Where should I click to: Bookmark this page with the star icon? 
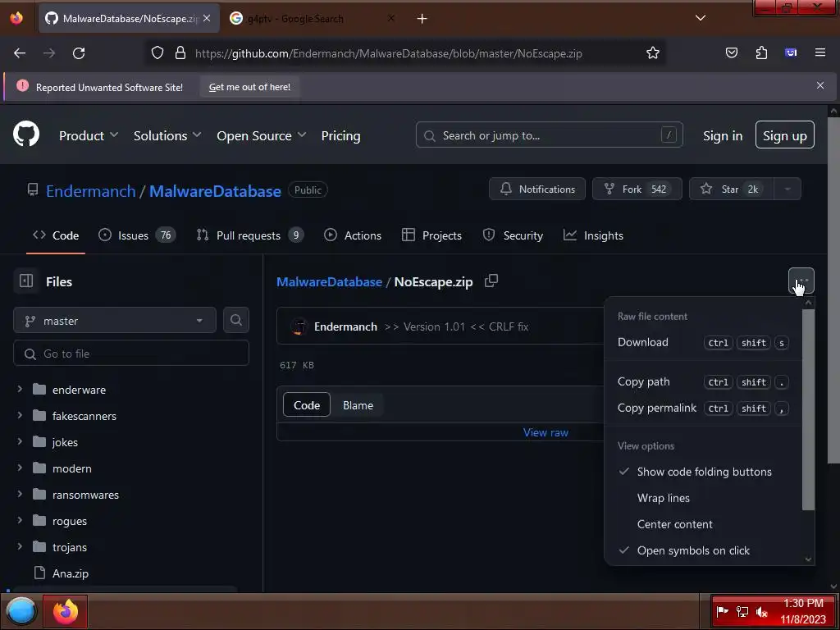coord(652,53)
